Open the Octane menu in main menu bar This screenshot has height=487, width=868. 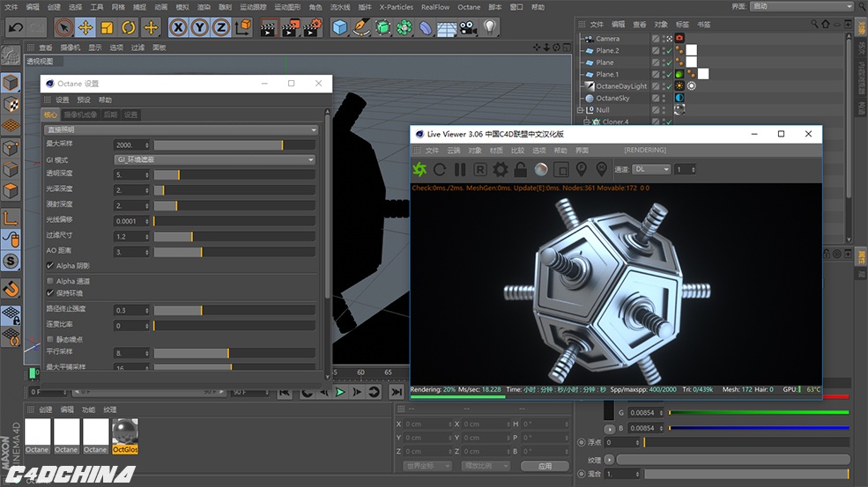pyautogui.click(x=469, y=7)
